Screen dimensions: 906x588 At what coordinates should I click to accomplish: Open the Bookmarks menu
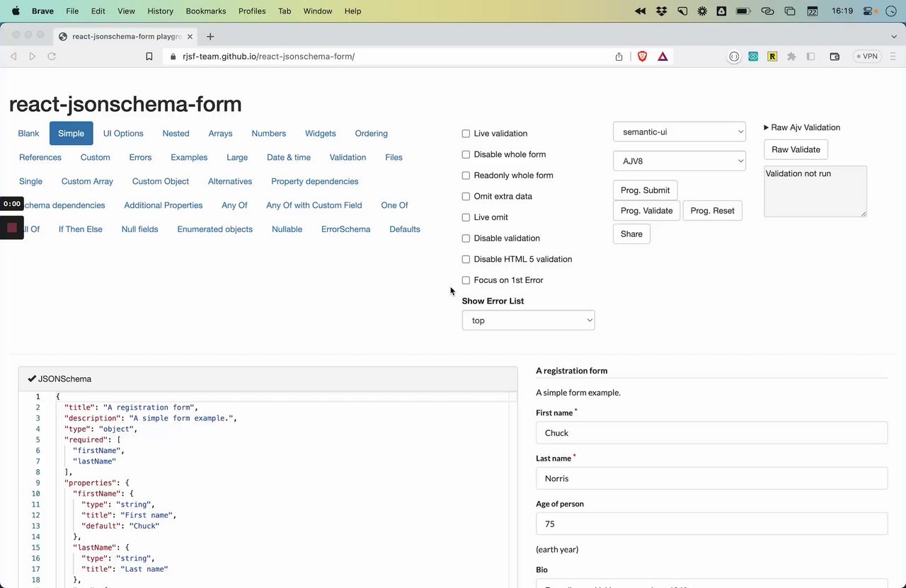pos(205,11)
